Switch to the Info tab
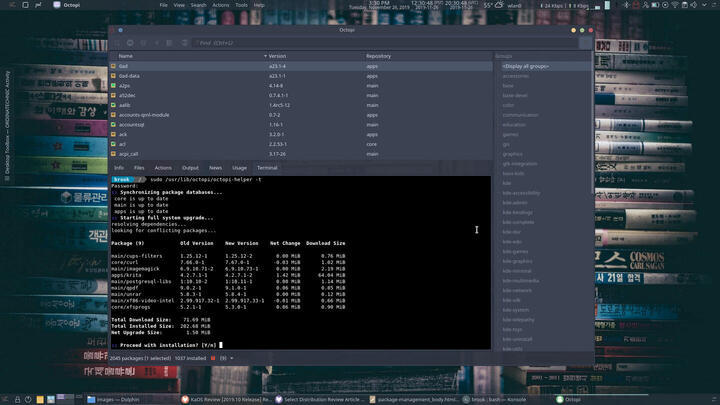The width and height of the screenshot is (720, 405). (x=119, y=168)
